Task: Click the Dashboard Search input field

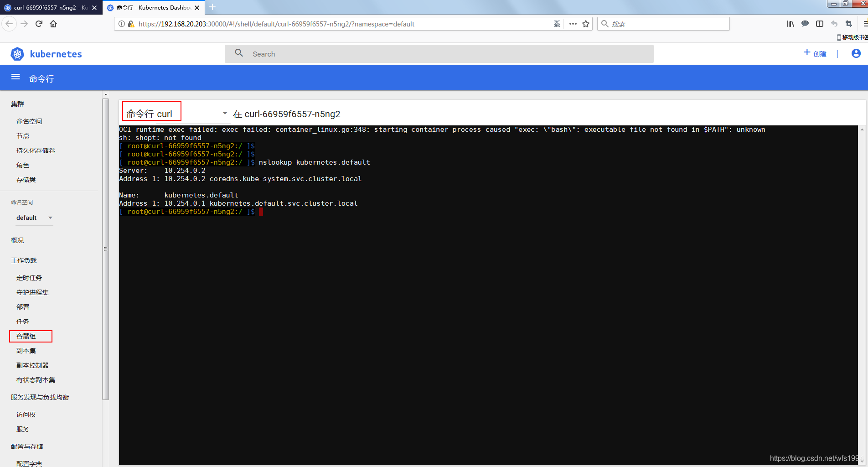Action: 439,54
